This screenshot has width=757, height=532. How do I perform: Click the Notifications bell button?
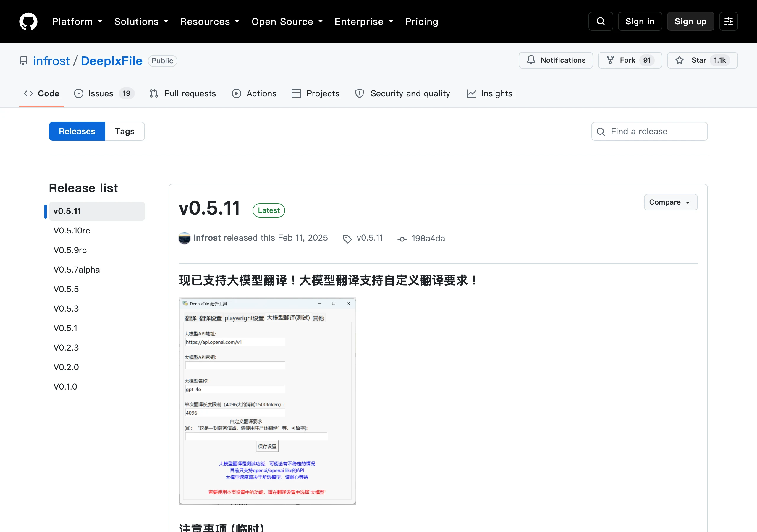(556, 60)
